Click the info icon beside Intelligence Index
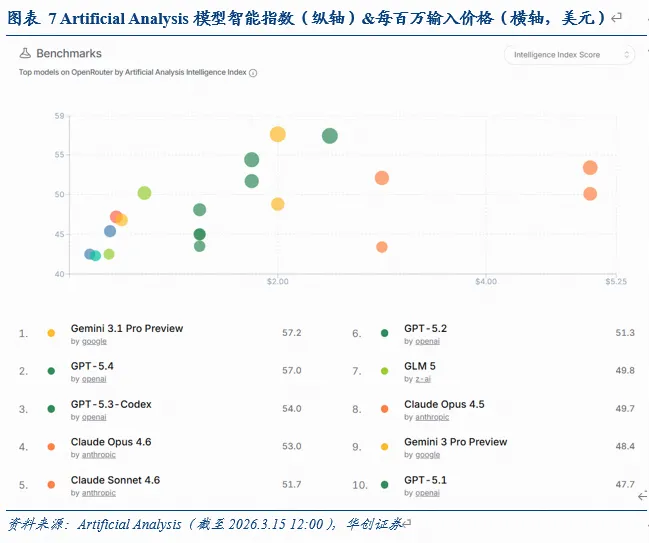The width and height of the screenshot is (649, 543). (x=253, y=73)
